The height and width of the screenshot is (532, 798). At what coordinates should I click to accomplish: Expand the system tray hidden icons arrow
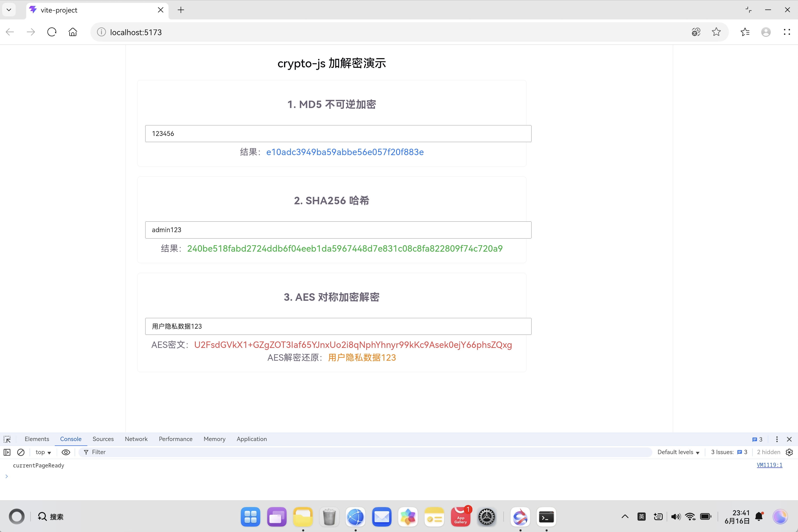(625, 516)
